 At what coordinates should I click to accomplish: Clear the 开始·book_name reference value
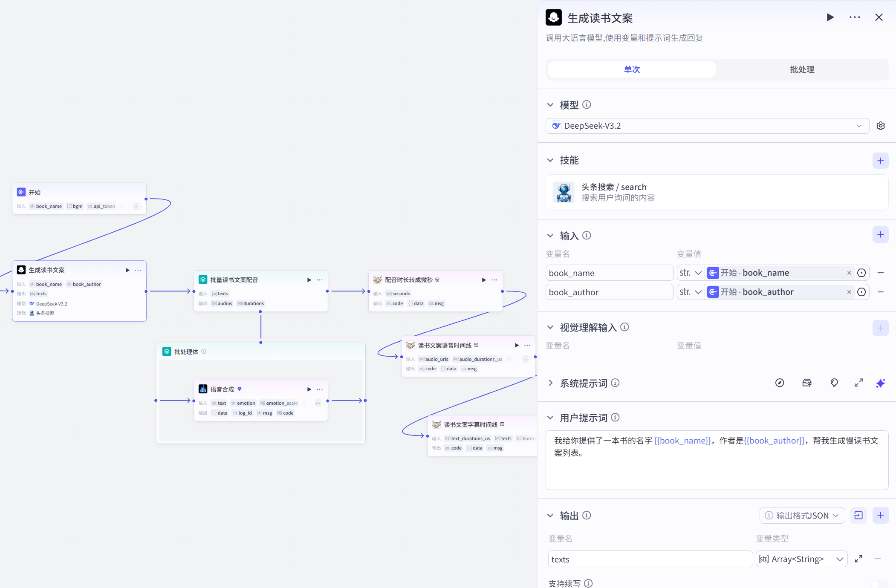coord(849,273)
